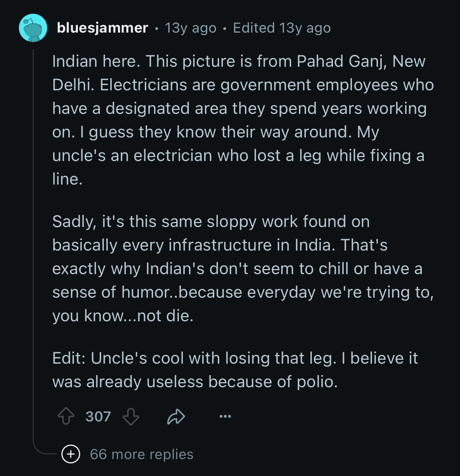The width and height of the screenshot is (460, 476).
Task: Click the word "infrastructure" in the comment
Action: pos(220,245)
